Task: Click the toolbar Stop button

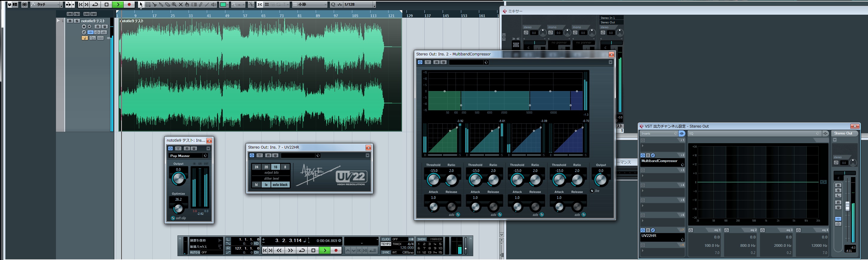Action: click(107, 4)
